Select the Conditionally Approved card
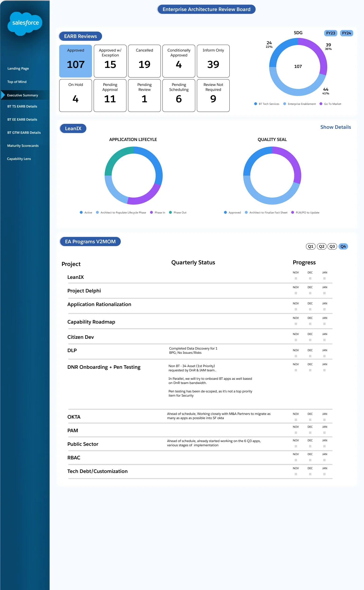364x590 pixels. pos(179,61)
